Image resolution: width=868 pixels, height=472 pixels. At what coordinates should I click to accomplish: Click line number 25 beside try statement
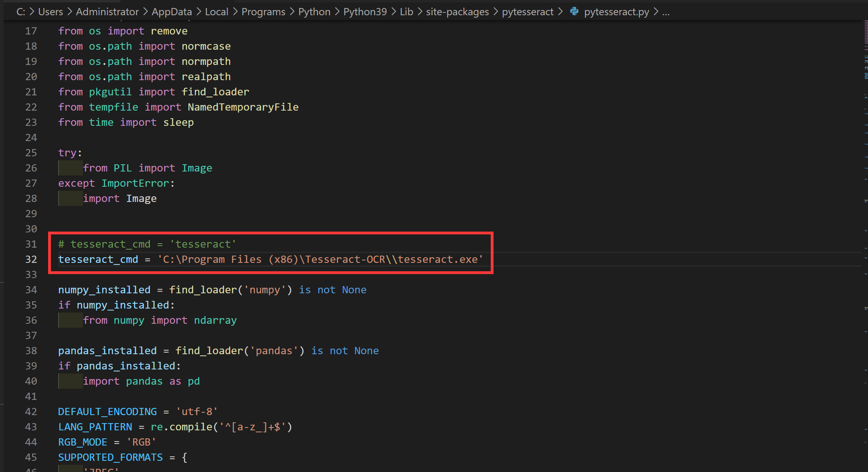coord(31,153)
